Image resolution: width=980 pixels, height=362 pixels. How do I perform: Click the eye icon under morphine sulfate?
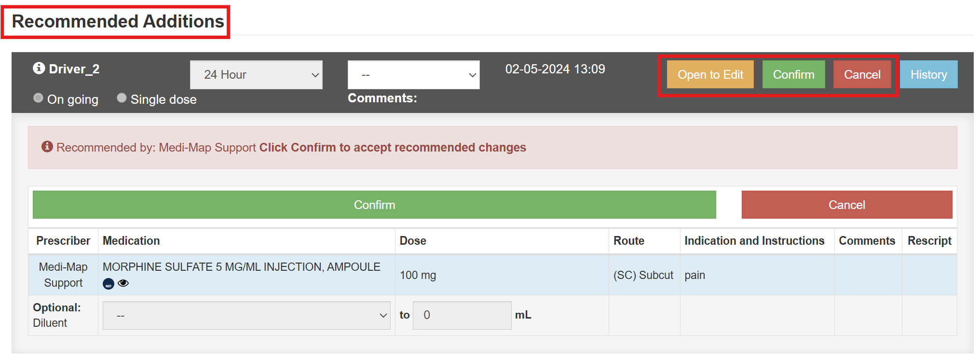point(123,283)
